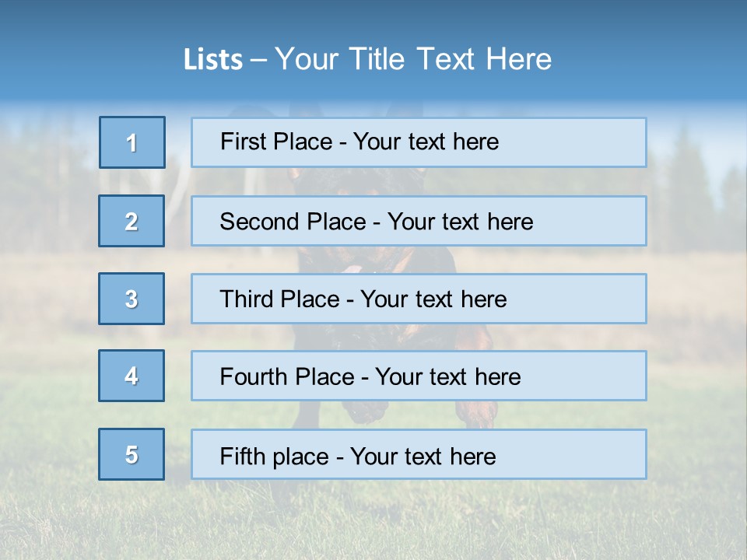Click the number 1 box
This screenshot has width=747, height=560.
[132, 142]
